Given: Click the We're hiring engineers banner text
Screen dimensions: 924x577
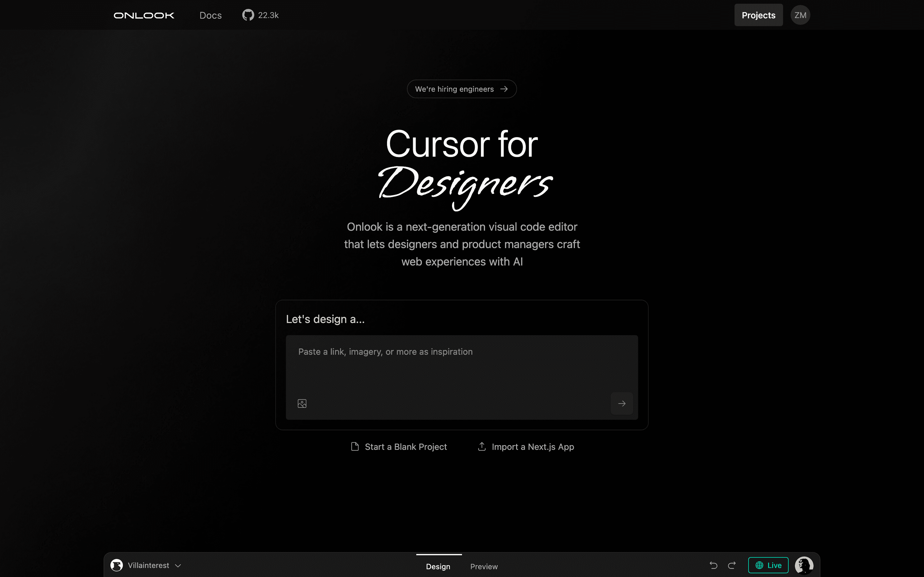Looking at the screenshot, I should click(454, 89).
